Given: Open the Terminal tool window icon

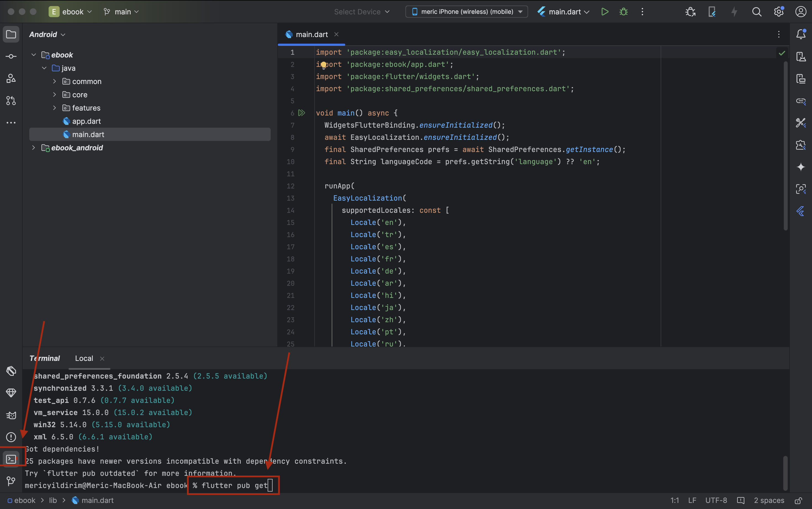Looking at the screenshot, I should coord(11,458).
